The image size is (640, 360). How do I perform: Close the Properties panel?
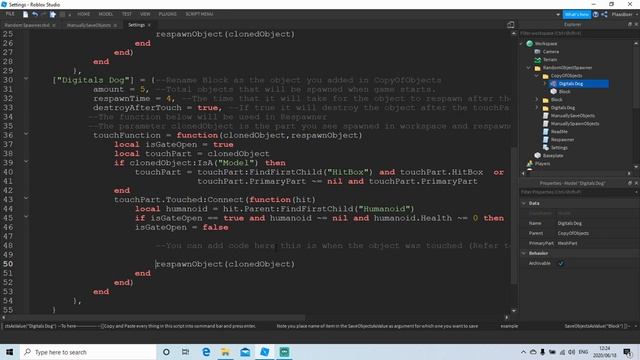(x=636, y=183)
